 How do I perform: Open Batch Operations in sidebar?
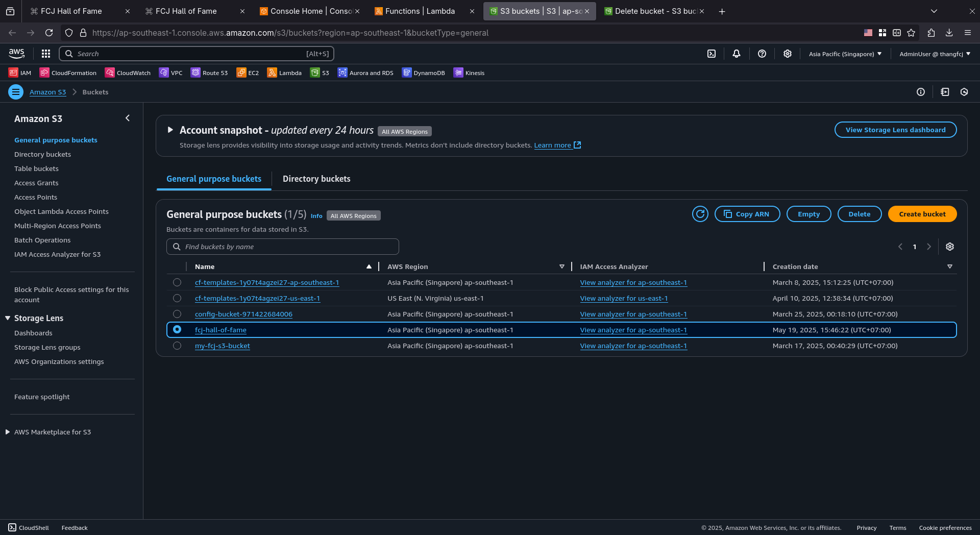[x=42, y=240]
